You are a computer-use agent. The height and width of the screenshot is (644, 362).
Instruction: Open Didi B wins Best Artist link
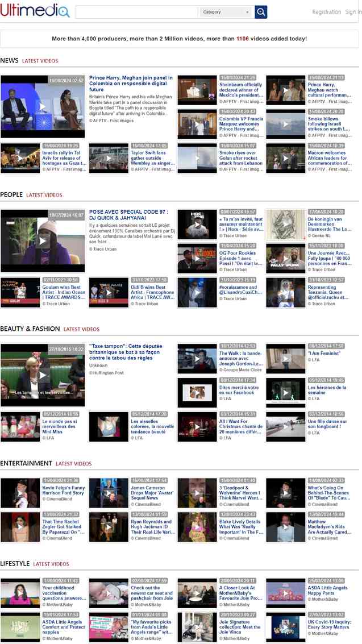[153, 292]
